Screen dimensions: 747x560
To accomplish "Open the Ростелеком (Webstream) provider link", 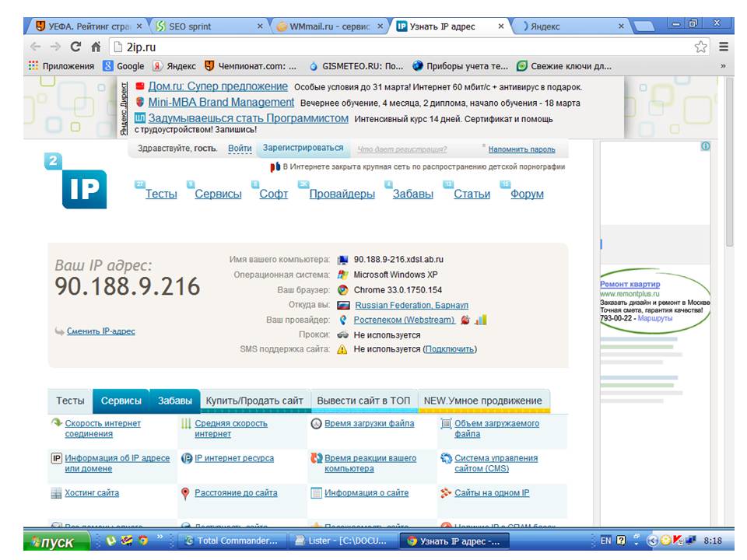I will (405, 320).
